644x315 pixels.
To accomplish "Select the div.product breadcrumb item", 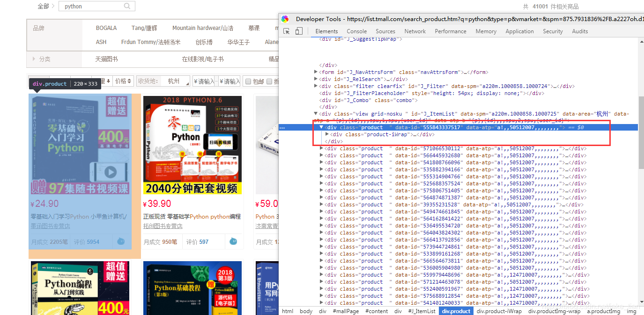I will (x=456, y=311).
